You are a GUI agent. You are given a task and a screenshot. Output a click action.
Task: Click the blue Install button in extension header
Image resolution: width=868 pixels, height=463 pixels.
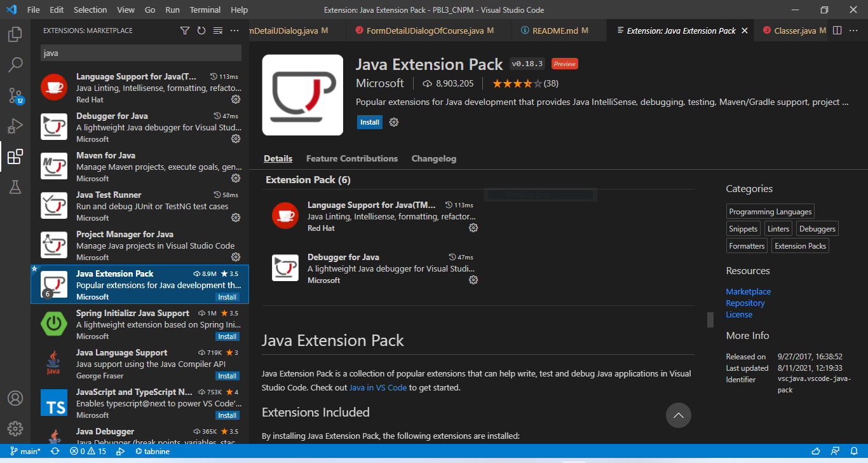tap(370, 122)
